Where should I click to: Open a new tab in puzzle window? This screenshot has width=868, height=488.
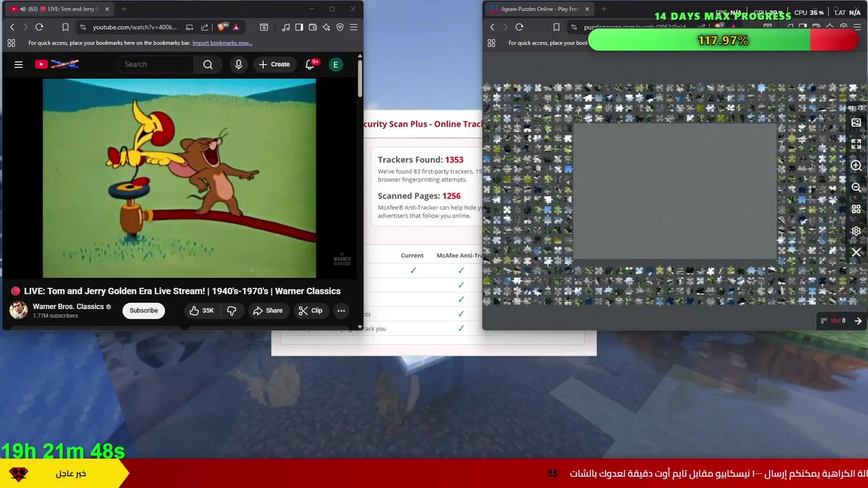604,9
